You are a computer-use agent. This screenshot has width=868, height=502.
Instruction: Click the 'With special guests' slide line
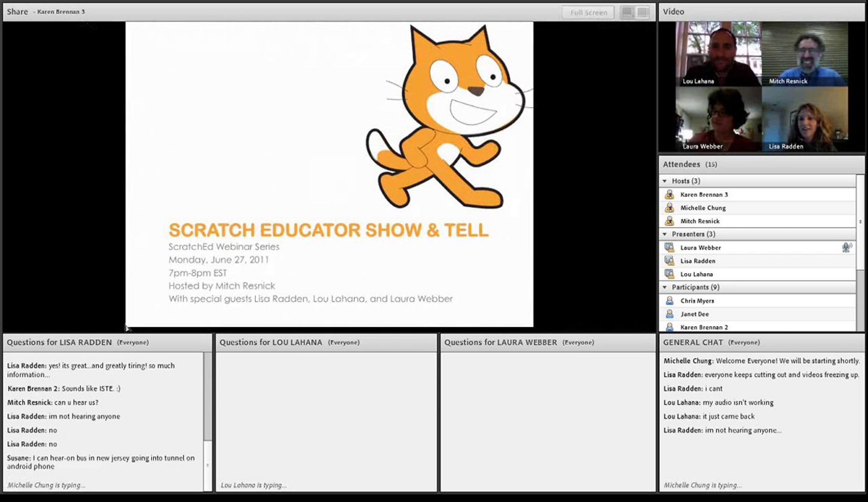(310, 299)
